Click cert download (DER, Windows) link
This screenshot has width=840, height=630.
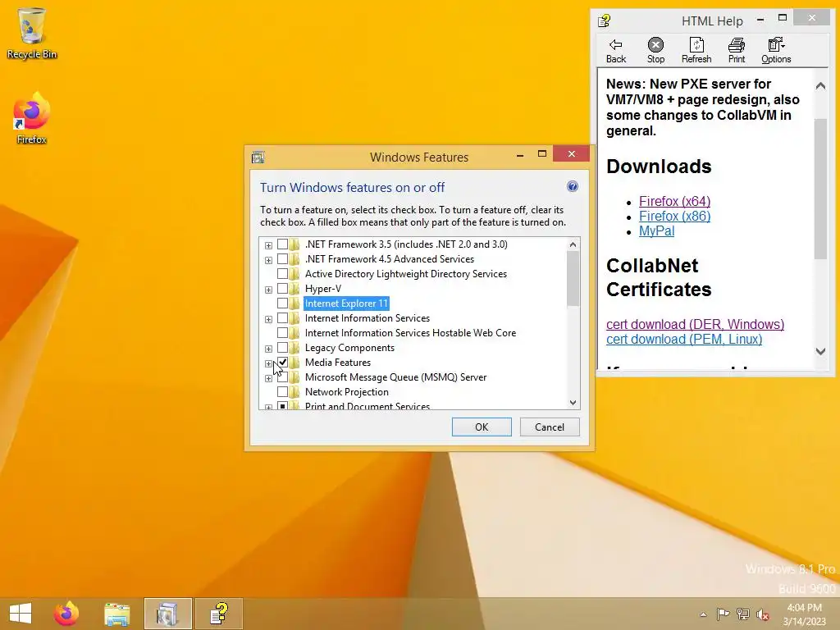pyautogui.click(x=695, y=324)
